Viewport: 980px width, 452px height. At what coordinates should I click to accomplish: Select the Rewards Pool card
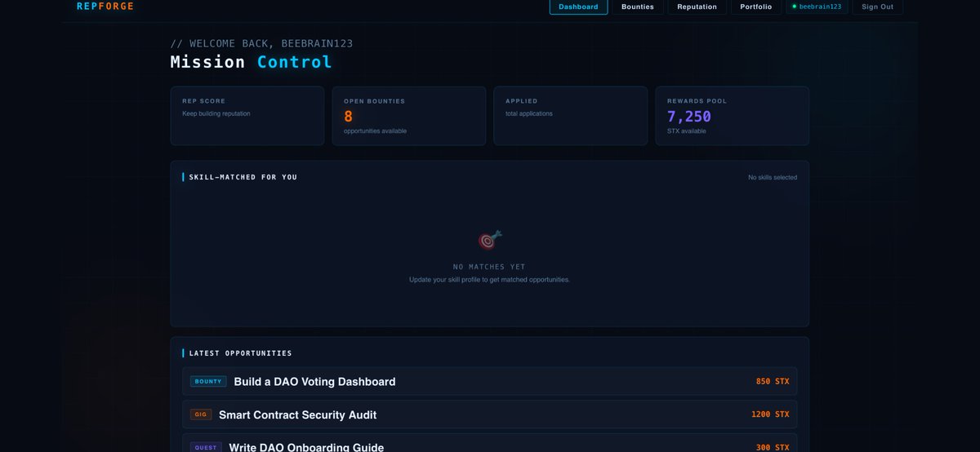(733, 116)
